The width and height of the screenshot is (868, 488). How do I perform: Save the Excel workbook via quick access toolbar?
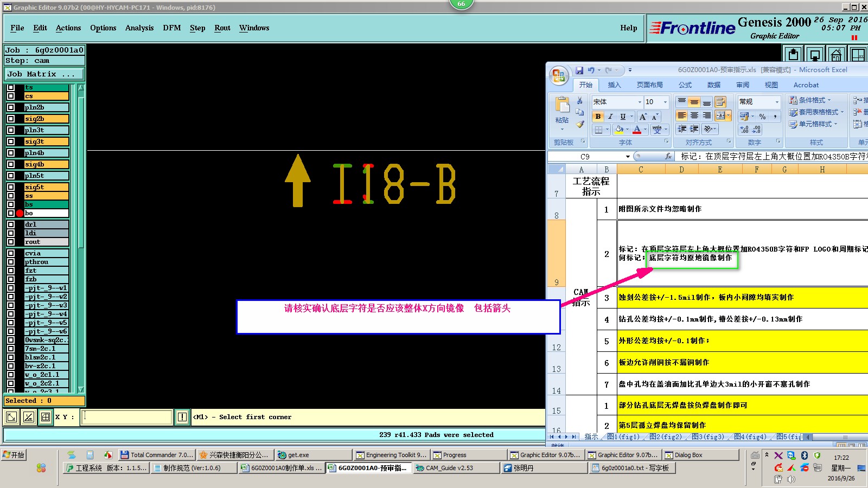pos(579,70)
